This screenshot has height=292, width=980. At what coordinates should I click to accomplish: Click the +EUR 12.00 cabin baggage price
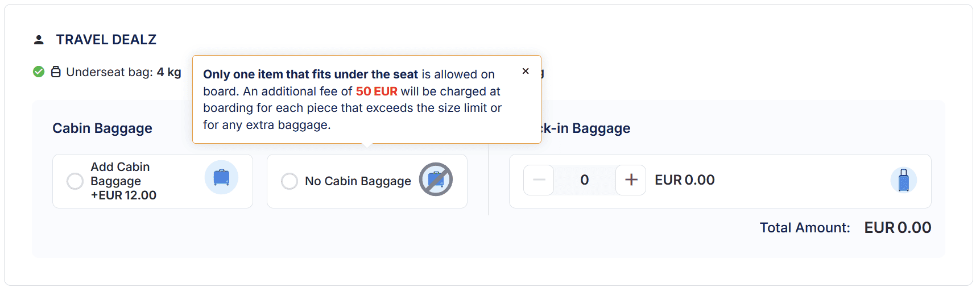coord(123,195)
